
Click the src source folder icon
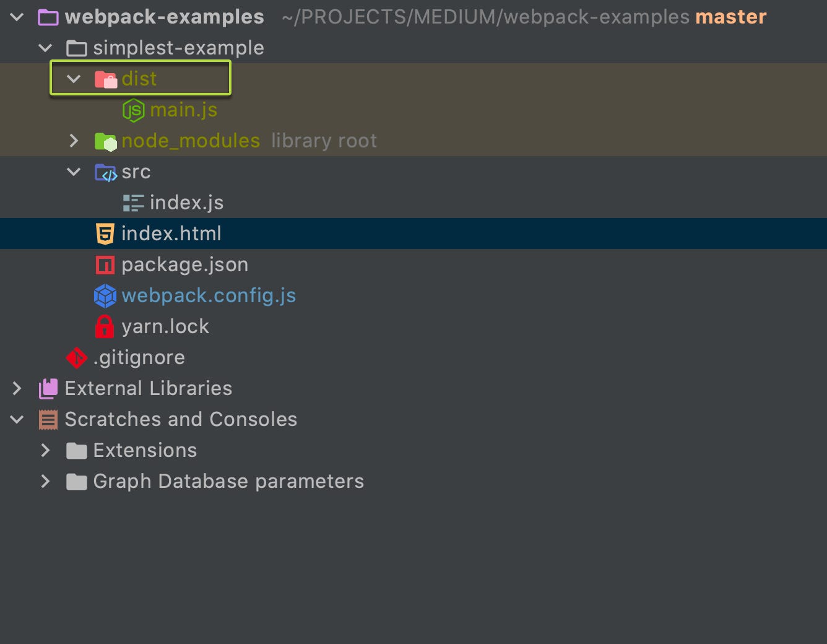[105, 172]
